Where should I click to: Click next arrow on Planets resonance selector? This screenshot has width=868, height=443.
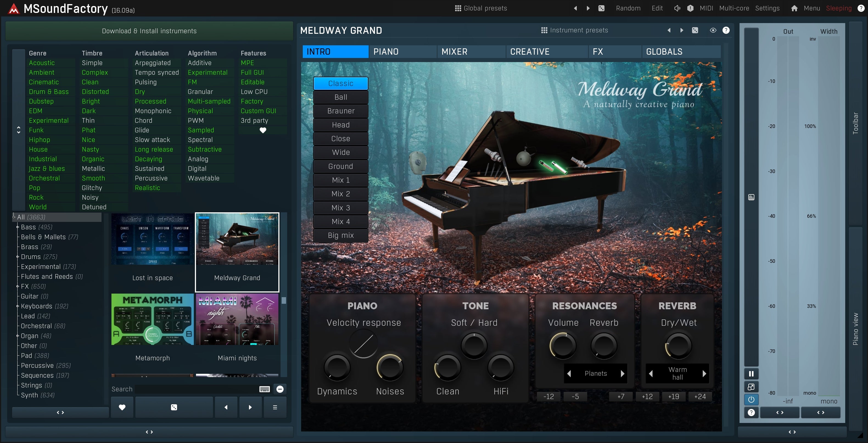pyautogui.click(x=622, y=374)
